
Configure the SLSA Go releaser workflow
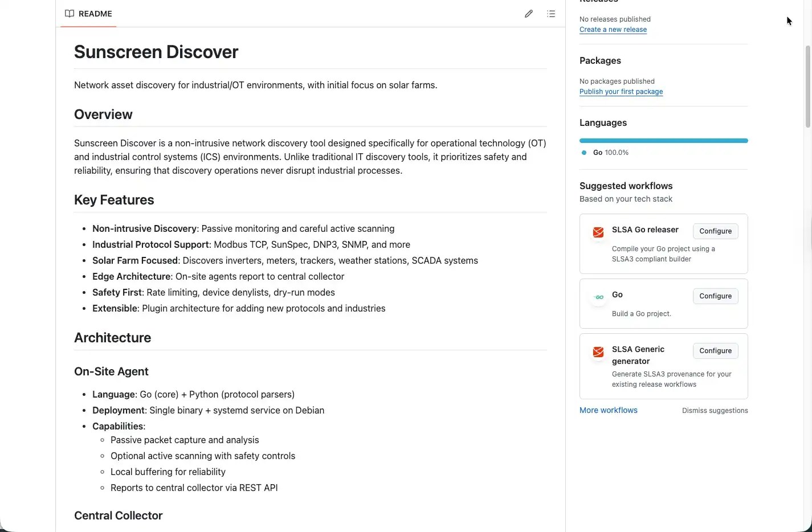[715, 231]
